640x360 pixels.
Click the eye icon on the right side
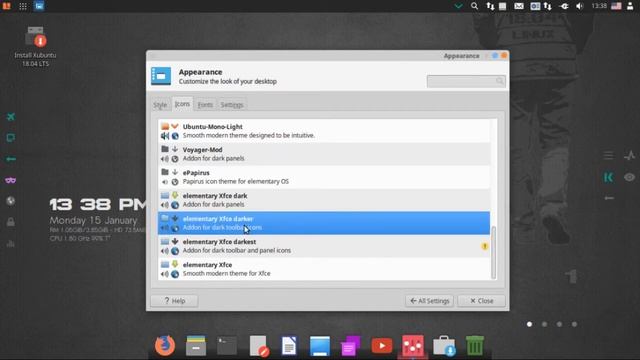click(629, 177)
